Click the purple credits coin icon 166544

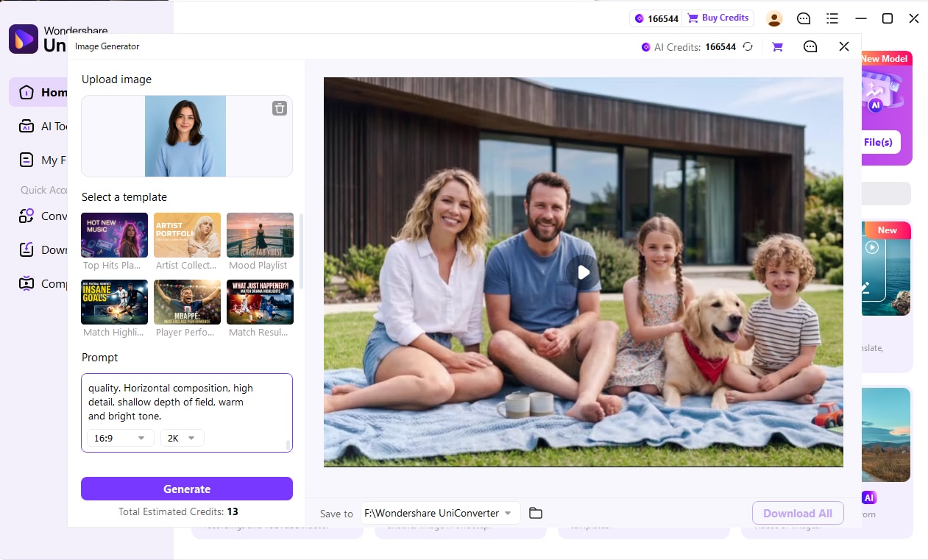point(639,18)
